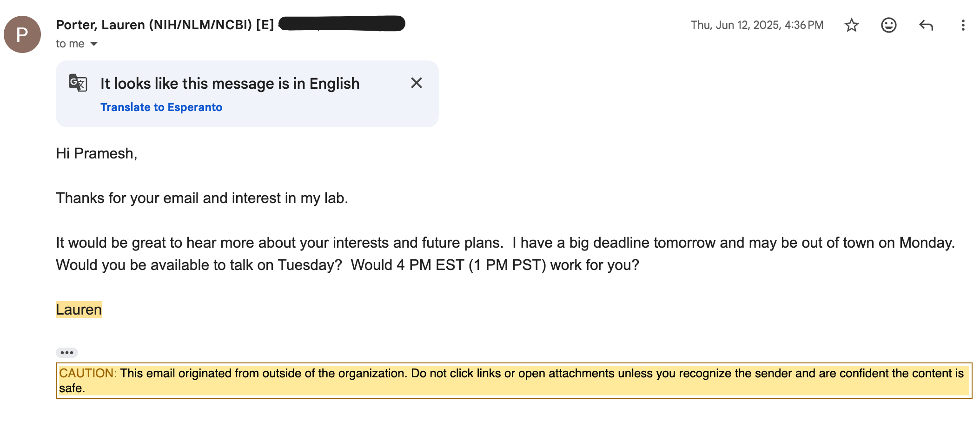980x421 pixels.
Task: Click the highlighted "Lauren" signature
Action: tap(79, 309)
